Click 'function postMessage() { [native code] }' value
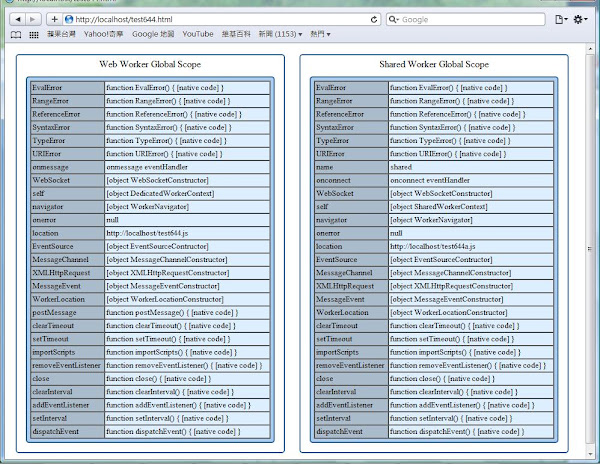This screenshot has width=600, height=464. coord(187,313)
